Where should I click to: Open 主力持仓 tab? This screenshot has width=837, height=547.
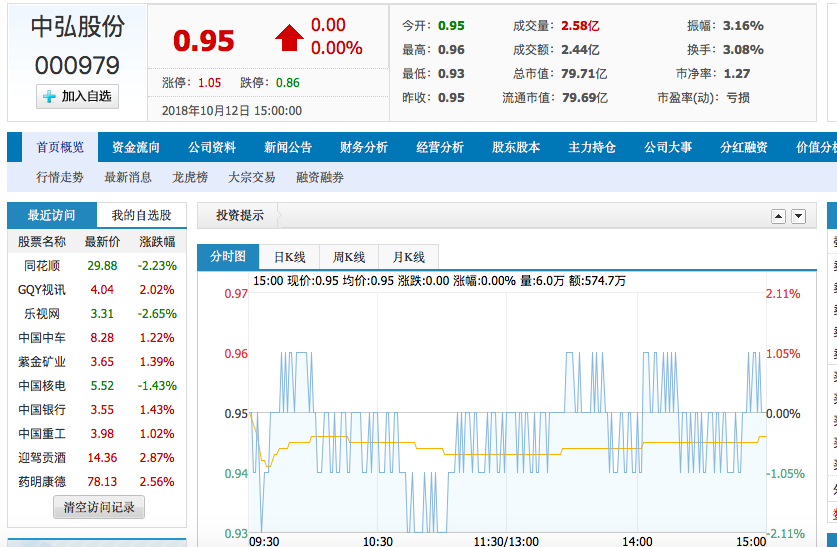point(591,147)
